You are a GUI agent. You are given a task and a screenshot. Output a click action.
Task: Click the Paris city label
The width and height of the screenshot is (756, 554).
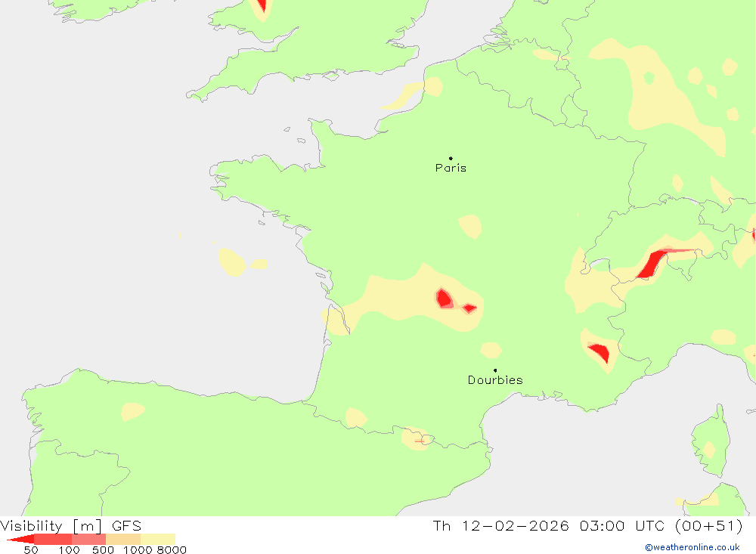tap(451, 168)
